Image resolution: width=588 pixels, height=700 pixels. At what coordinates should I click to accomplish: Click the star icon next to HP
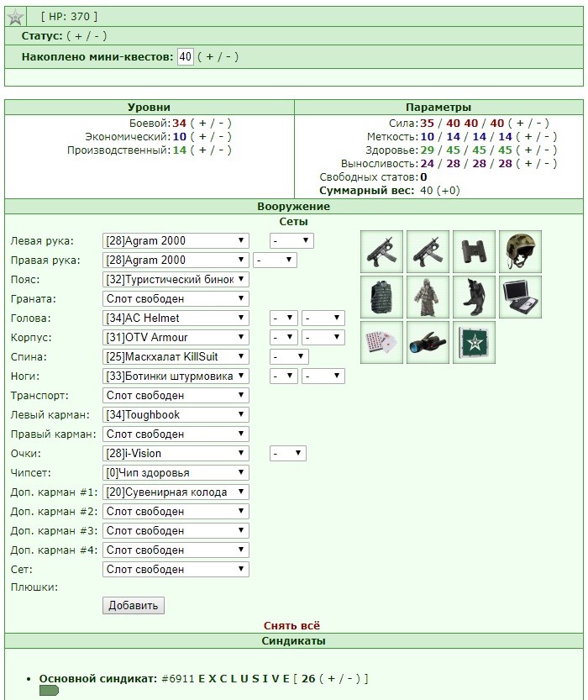click(x=16, y=17)
